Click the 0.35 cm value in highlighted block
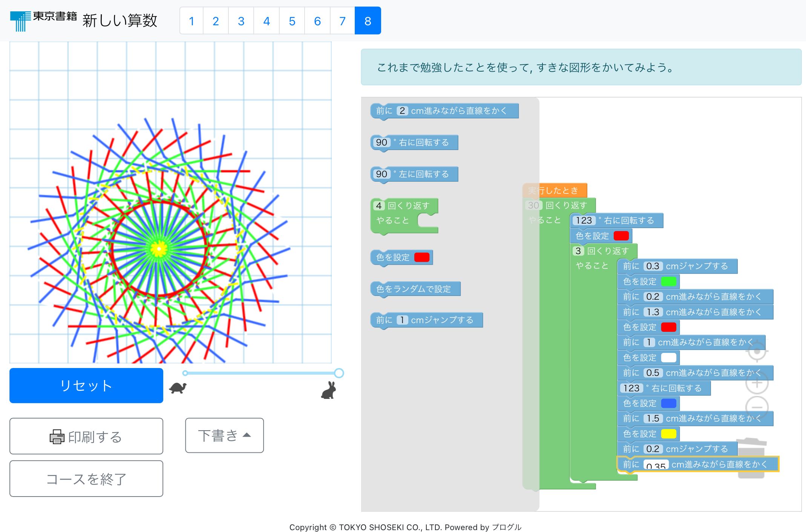This screenshot has height=532, width=806. click(656, 465)
